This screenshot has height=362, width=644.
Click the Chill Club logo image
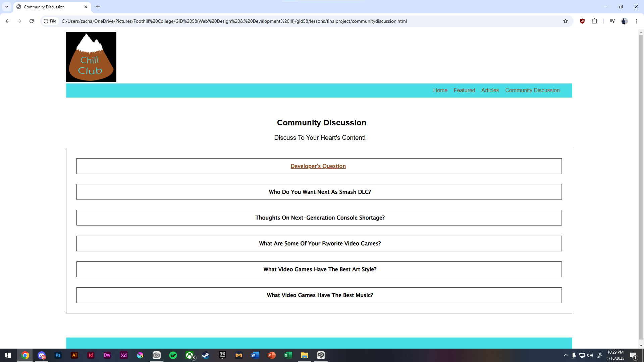point(91,57)
